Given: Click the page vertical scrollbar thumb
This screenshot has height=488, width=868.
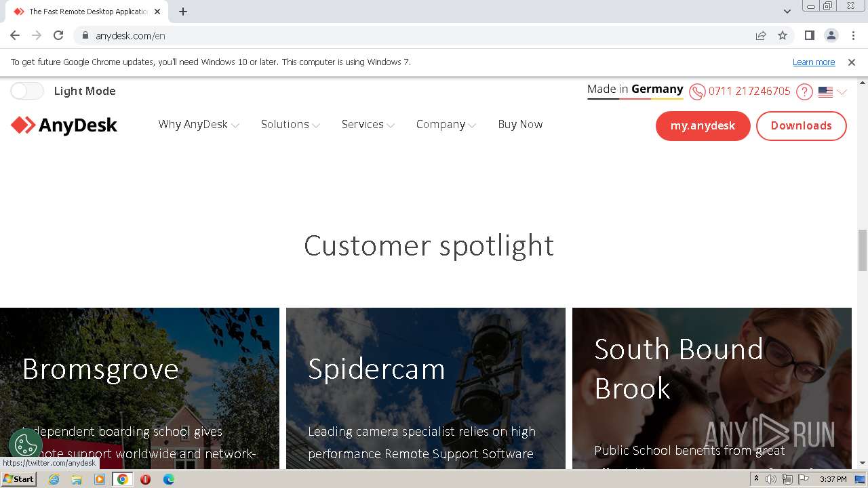Looking at the screenshot, I should pos(863,249).
